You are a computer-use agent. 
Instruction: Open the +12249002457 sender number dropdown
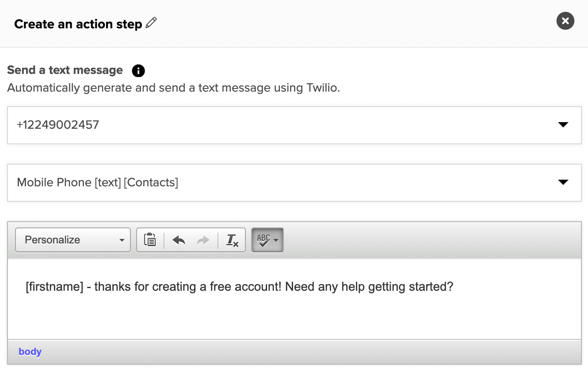[x=294, y=125]
